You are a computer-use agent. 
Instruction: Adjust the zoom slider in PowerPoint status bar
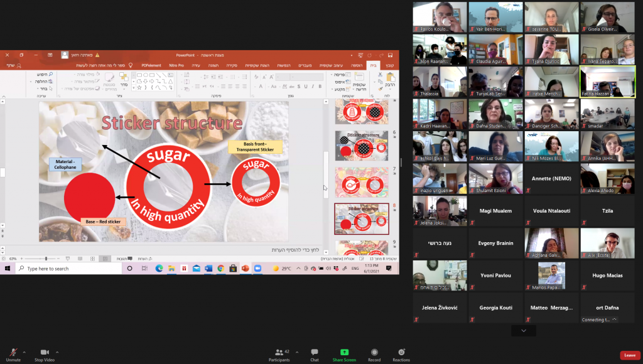tap(46, 259)
